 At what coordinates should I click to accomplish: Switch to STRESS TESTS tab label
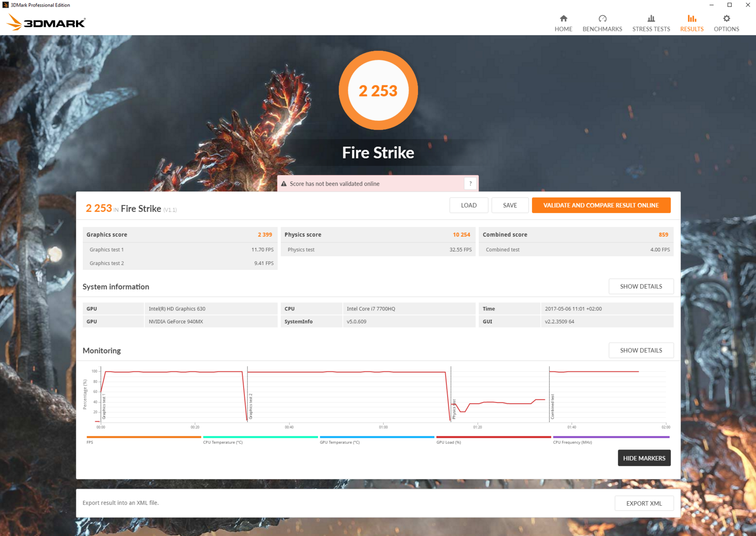tap(651, 29)
